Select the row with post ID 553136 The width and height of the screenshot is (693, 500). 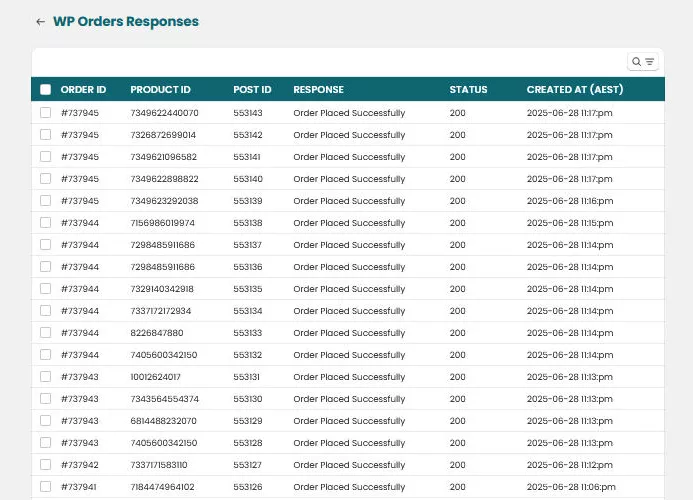point(46,267)
